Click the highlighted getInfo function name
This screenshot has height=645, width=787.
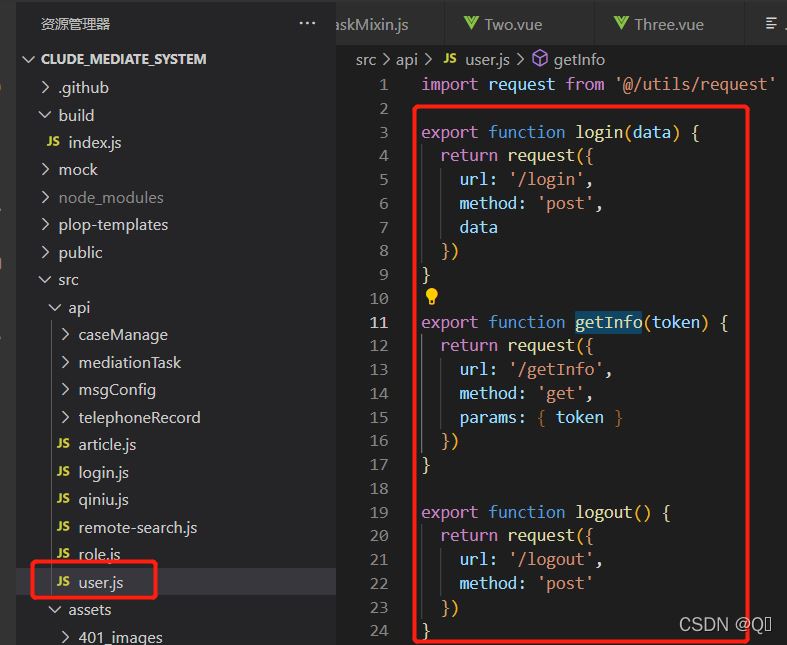(608, 322)
